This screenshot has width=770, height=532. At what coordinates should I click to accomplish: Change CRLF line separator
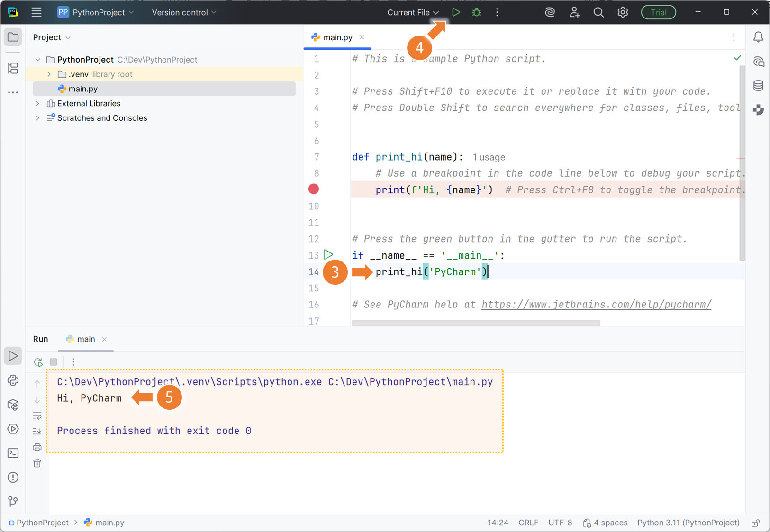click(528, 523)
